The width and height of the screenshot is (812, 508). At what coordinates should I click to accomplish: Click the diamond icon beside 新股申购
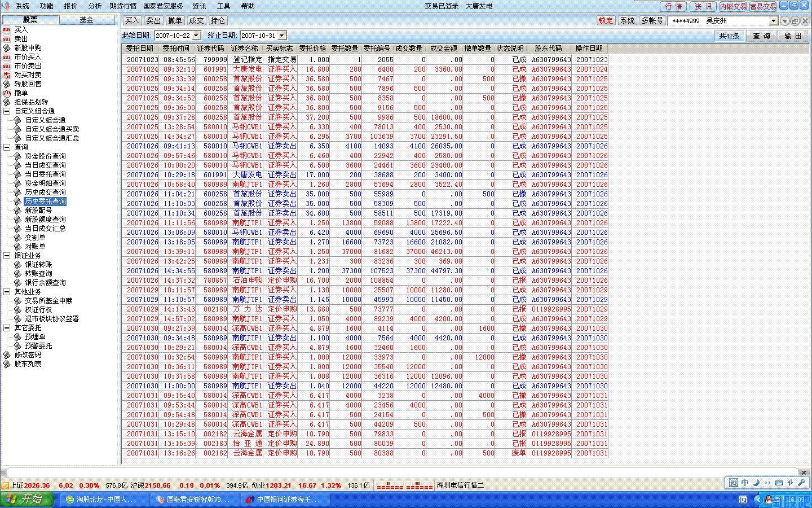7,47
